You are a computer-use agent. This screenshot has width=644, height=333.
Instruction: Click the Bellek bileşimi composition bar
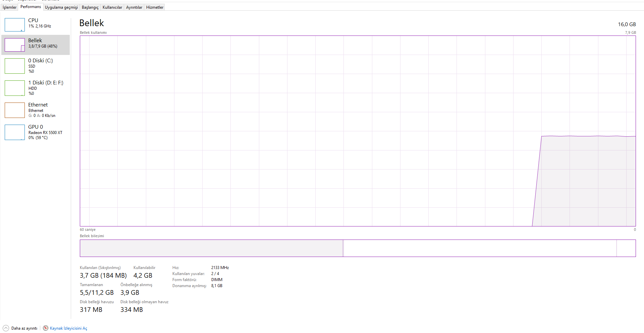[358, 248]
